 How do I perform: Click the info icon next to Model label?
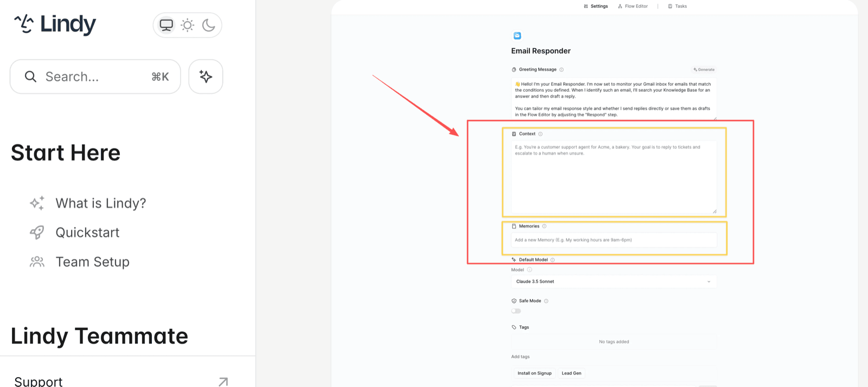tap(529, 270)
